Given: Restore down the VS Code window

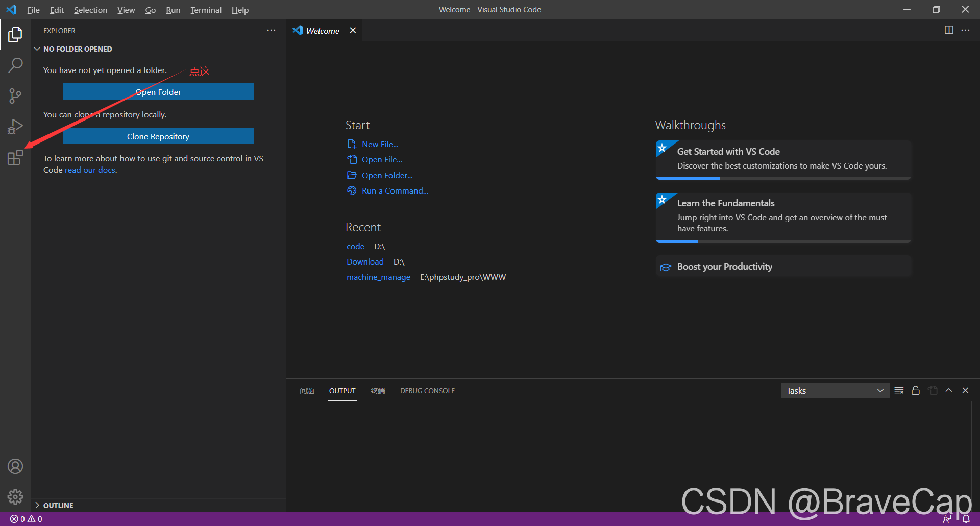Looking at the screenshot, I should click(936, 10).
